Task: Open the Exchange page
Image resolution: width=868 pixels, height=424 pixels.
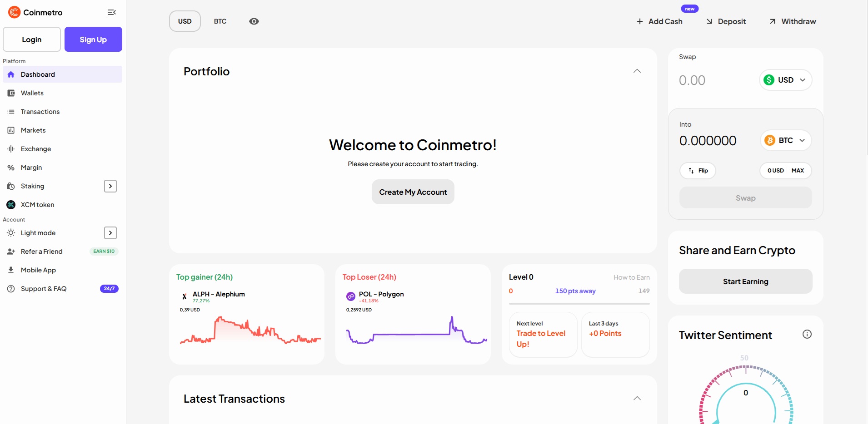Action: (x=63, y=149)
